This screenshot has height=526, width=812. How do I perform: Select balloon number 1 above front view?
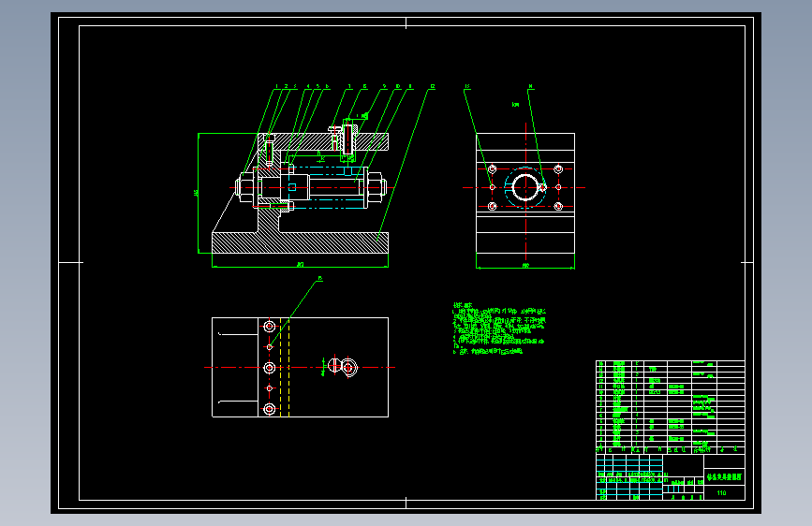276,86
